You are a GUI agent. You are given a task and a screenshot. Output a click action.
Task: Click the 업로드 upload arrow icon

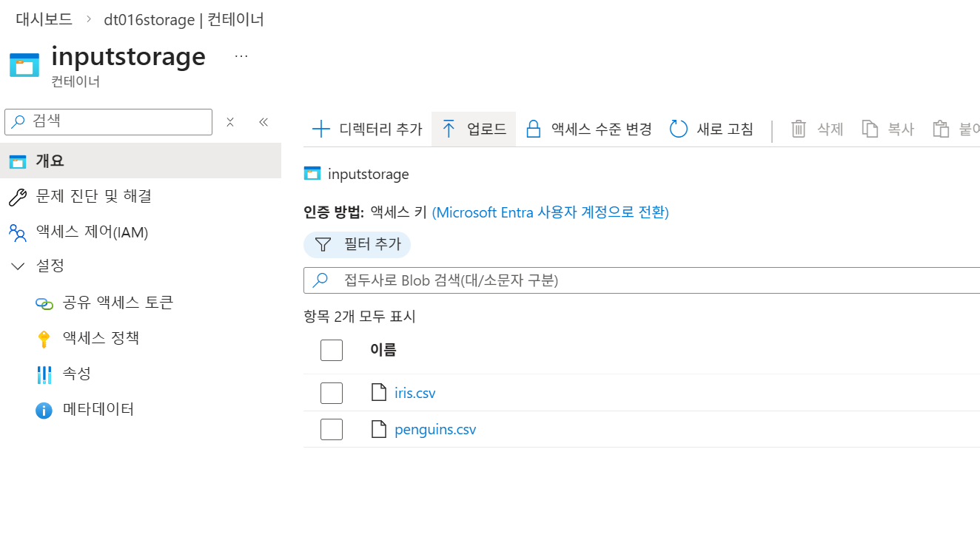pyautogui.click(x=449, y=129)
